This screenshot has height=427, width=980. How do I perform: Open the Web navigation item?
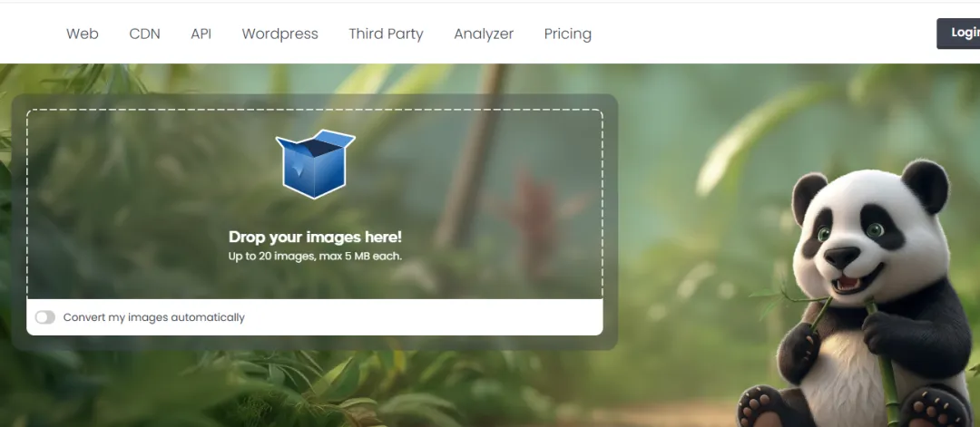pyautogui.click(x=83, y=34)
